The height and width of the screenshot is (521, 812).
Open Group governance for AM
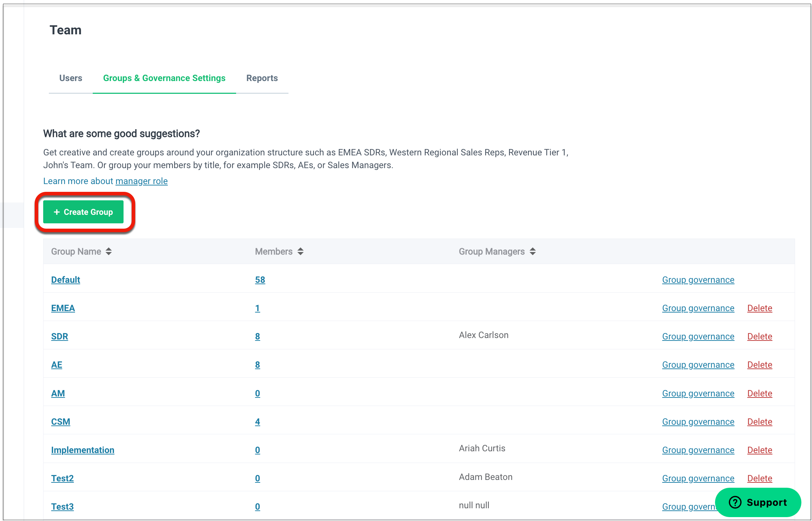(698, 393)
